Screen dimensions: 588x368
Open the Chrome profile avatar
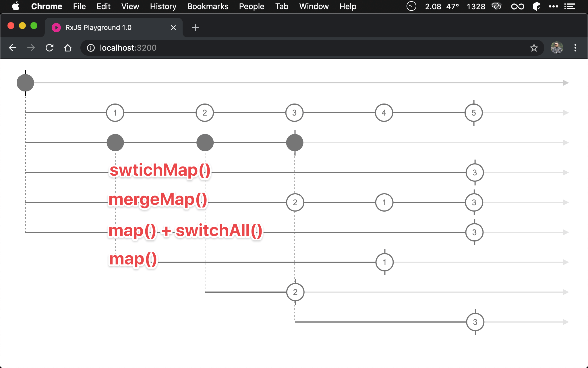click(x=557, y=48)
